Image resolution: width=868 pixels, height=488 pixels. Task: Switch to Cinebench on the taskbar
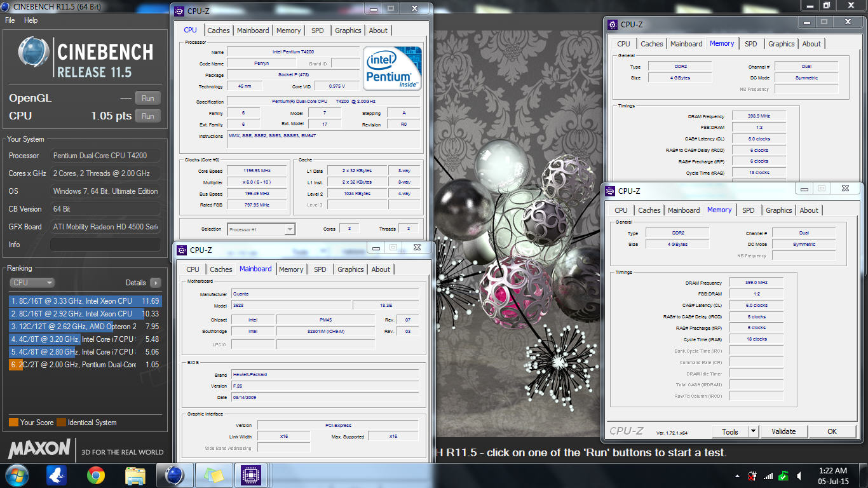coord(174,475)
